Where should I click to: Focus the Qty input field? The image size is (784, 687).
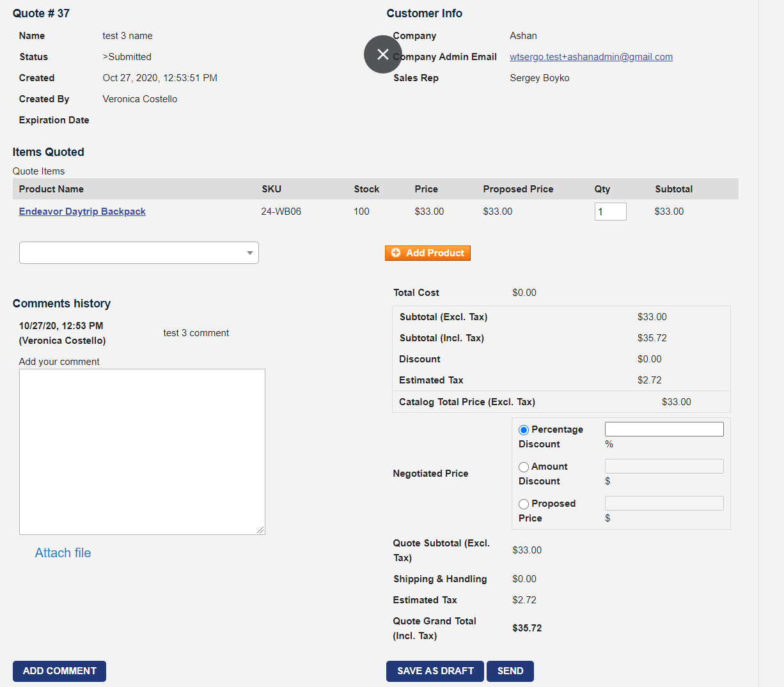pos(610,212)
